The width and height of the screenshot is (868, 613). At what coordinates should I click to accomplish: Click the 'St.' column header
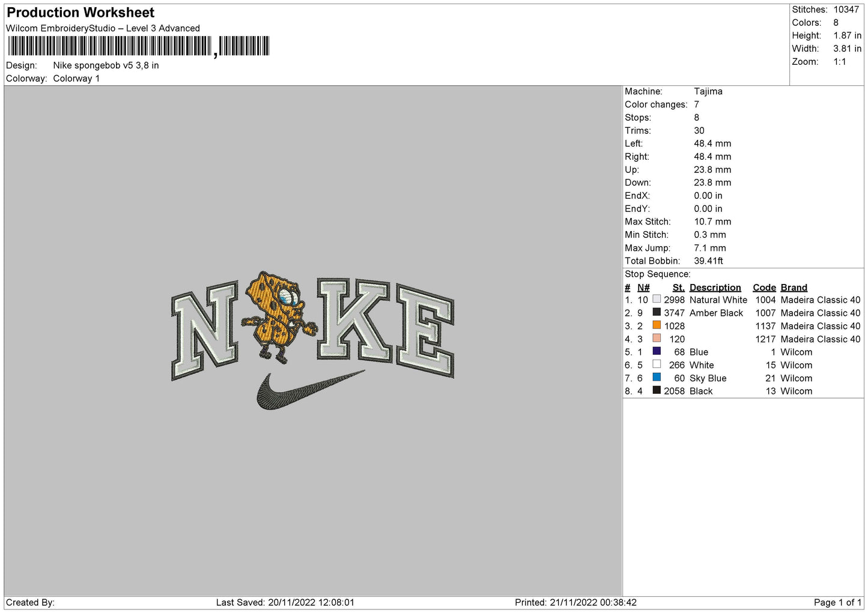(678, 288)
